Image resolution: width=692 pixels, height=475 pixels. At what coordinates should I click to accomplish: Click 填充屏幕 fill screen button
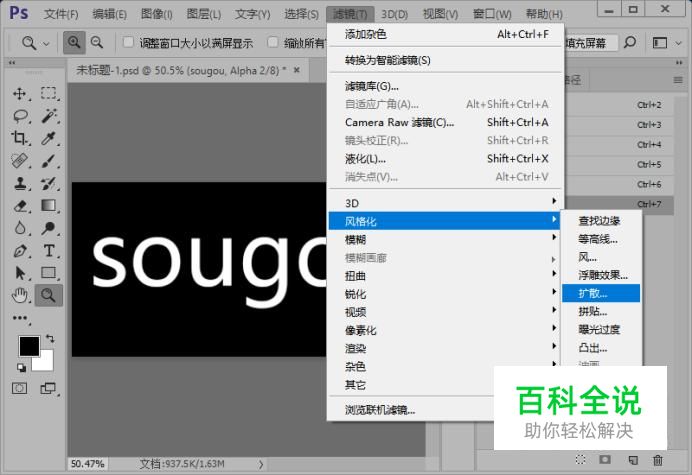[590, 43]
